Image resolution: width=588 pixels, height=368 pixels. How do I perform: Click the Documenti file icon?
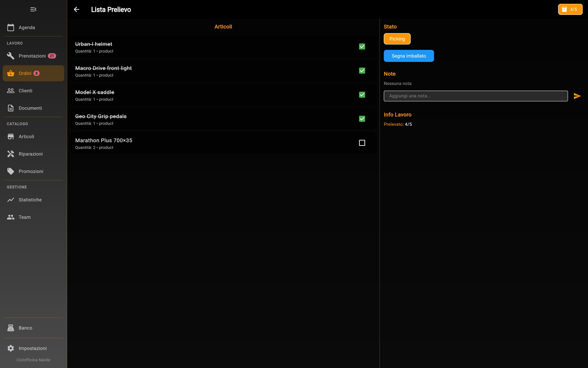point(11,108)
